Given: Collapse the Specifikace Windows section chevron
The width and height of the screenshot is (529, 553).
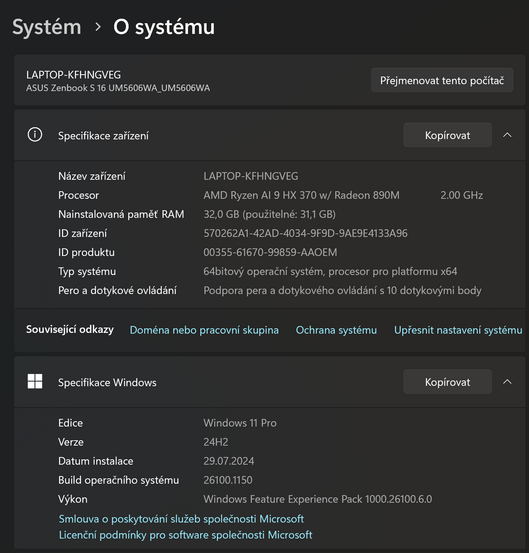Looking at the screenshot, I should tap(507, 382).
